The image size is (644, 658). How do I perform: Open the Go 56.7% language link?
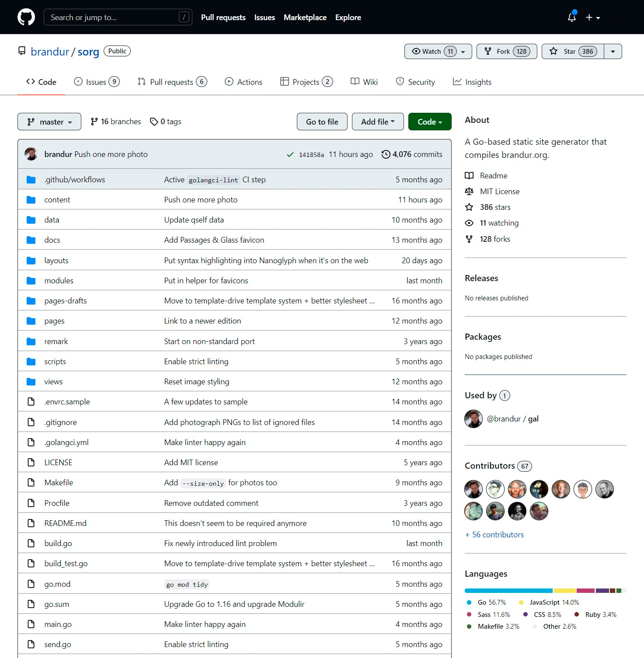486,602
